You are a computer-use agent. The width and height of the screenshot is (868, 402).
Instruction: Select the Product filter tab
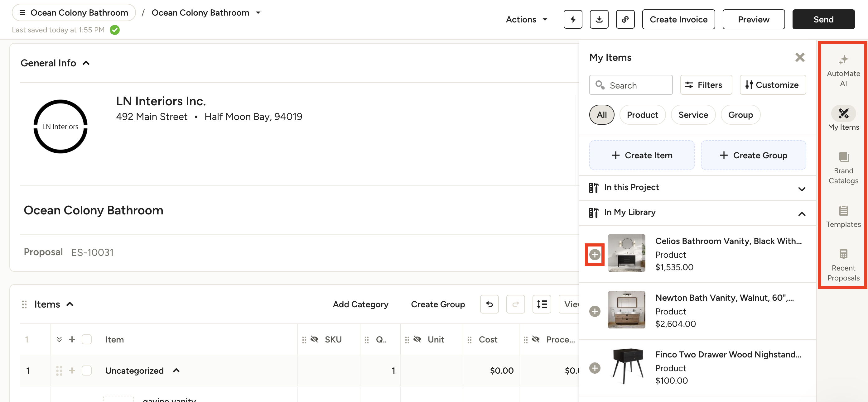pyautogui.click(x=642, y=115)
